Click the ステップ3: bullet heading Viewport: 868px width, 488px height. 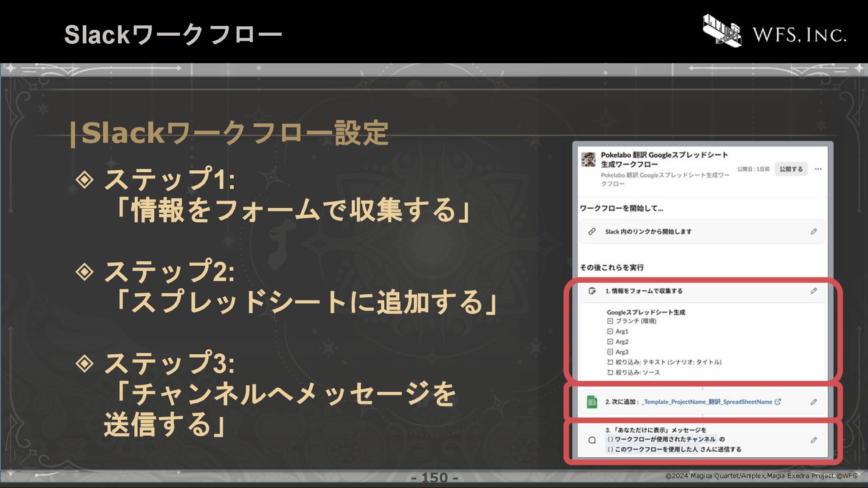[x=170, y=363]
